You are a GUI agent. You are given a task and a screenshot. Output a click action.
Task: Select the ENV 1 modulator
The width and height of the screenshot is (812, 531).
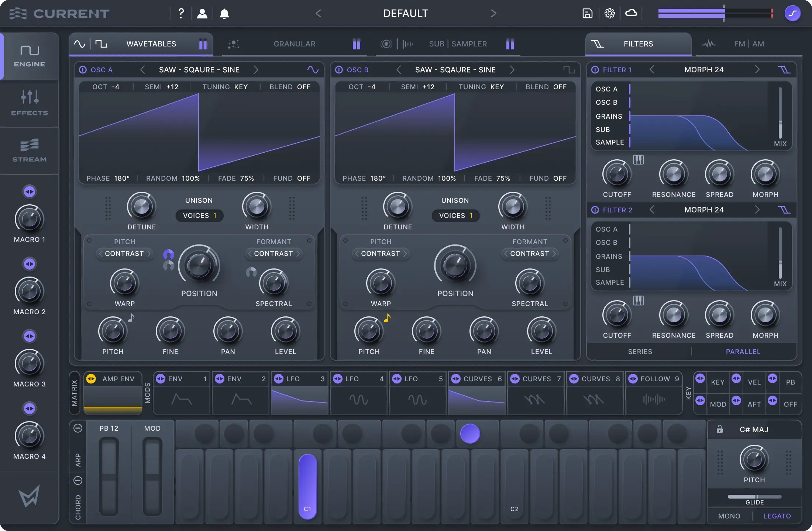182,393
